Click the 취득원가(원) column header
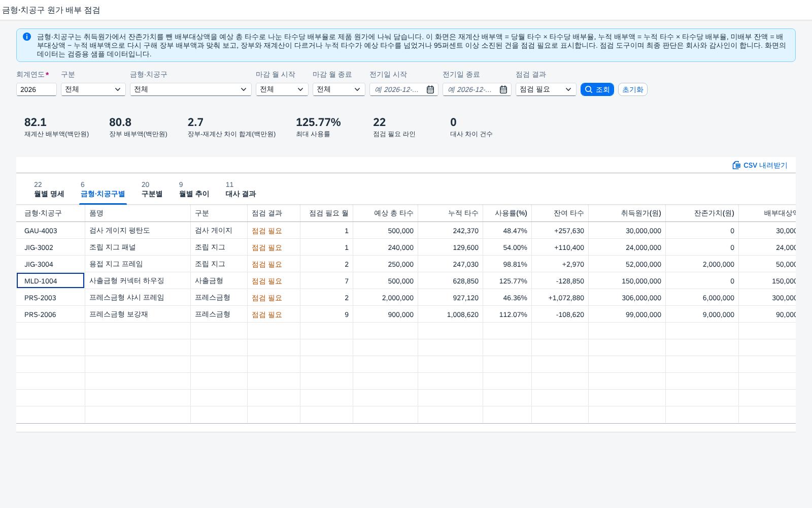The image size is (812, 508). (627, 213)
